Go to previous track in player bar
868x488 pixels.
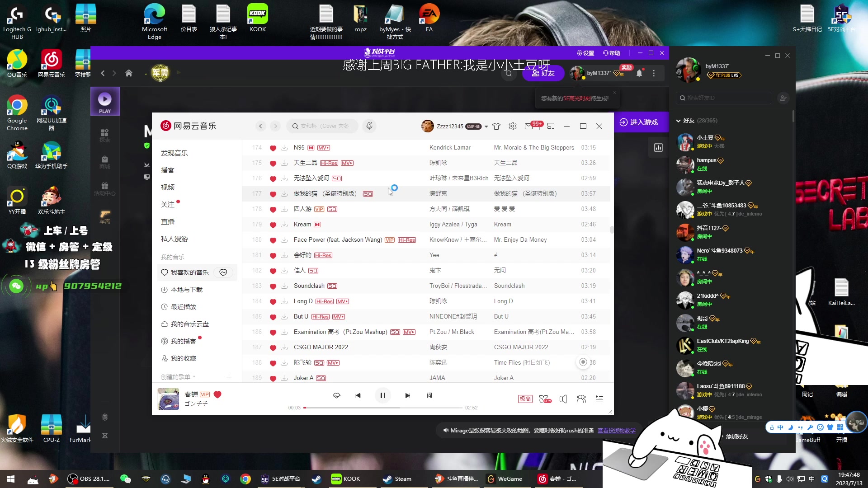coord(358,395)
